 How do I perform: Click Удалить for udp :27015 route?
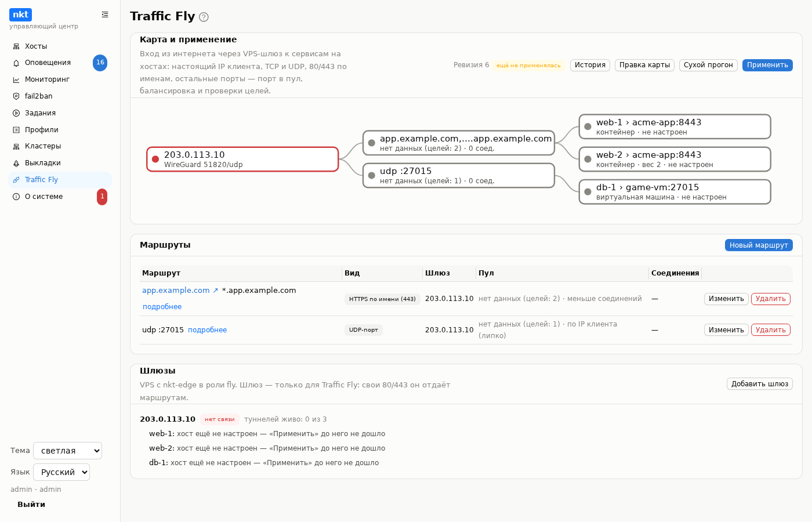click(x=771, y=330)
